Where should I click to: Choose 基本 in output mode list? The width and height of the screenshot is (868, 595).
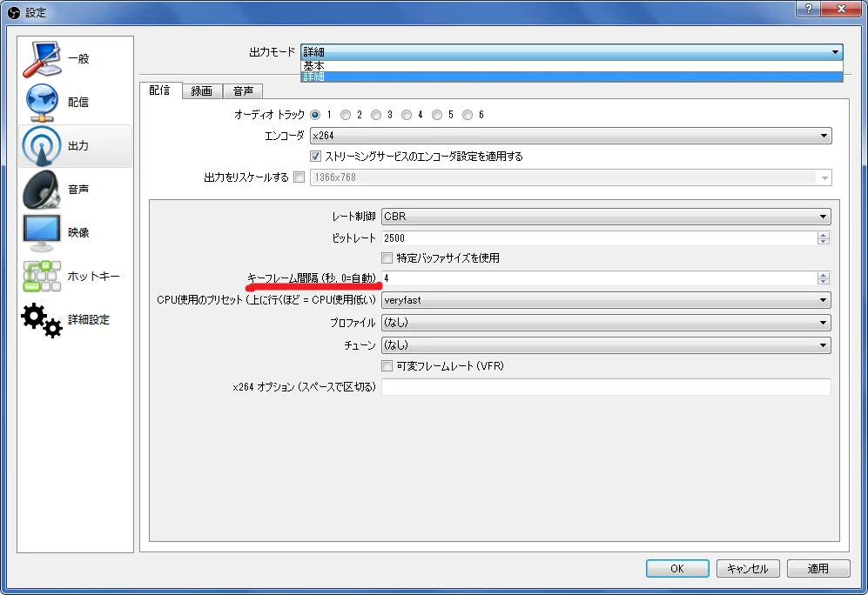[571, 66]
